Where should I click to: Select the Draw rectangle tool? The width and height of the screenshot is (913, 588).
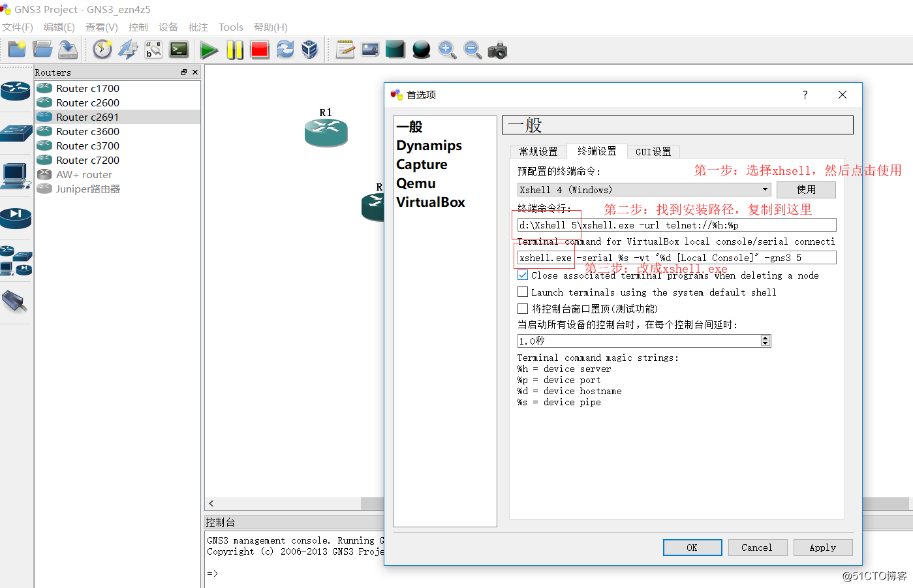395,50
